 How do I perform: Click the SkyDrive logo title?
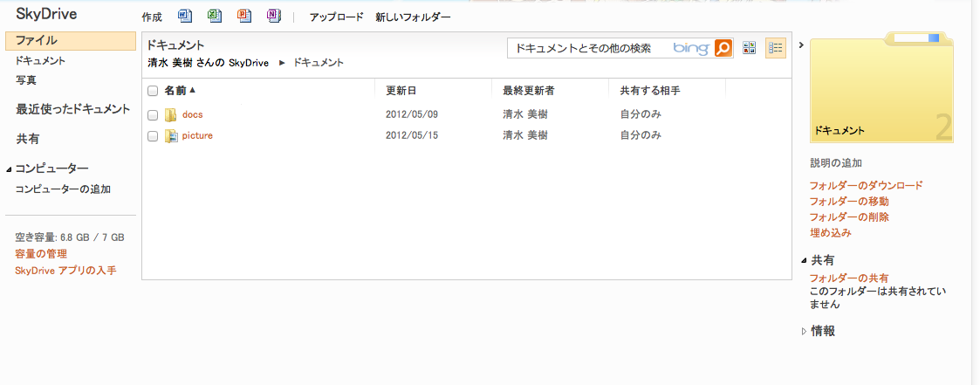coord(46,14)
